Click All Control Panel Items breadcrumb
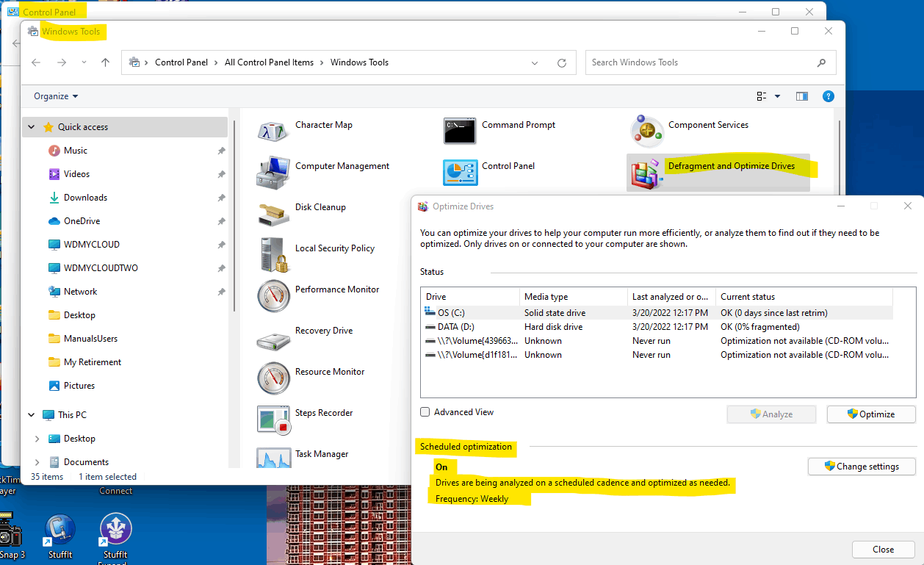The height and width of the screenshot is (565, 924). tap(269, 62)
